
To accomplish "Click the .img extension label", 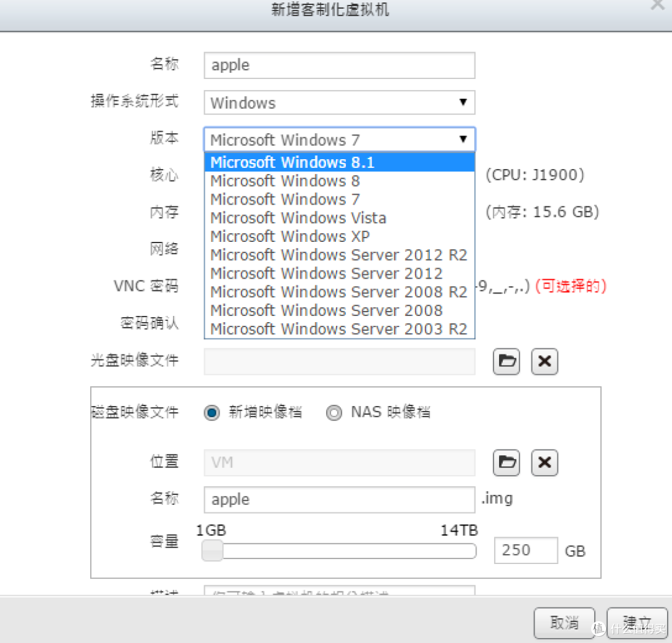I will (x=497, y=499).
